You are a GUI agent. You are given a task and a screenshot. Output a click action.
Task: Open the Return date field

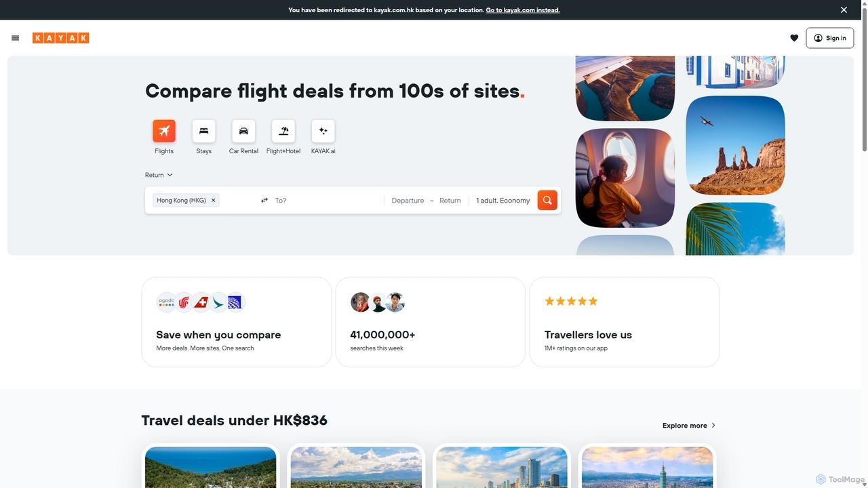450,201
